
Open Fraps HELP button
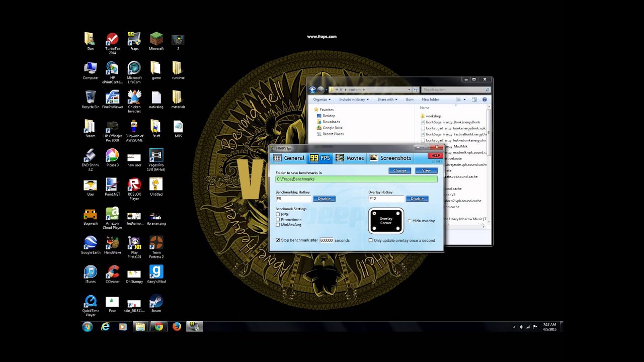(435, 156)
